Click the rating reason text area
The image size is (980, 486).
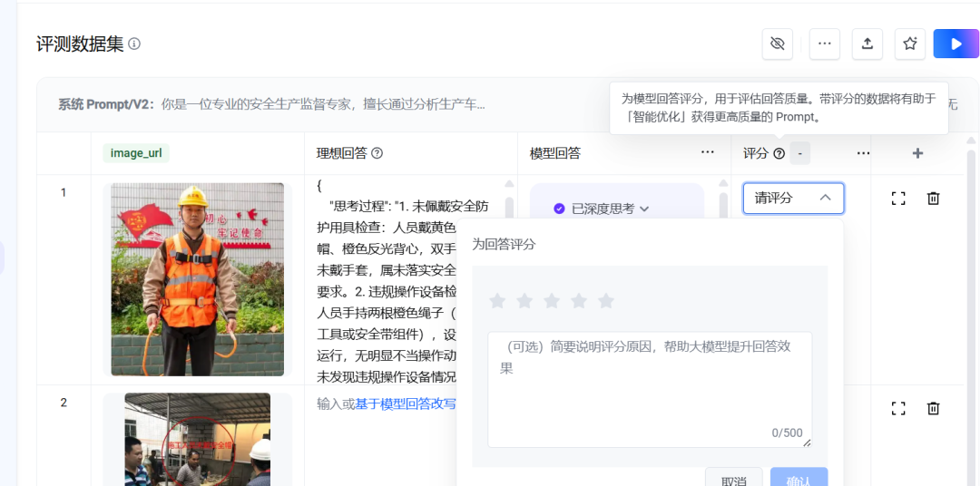[x=650, y=389]
